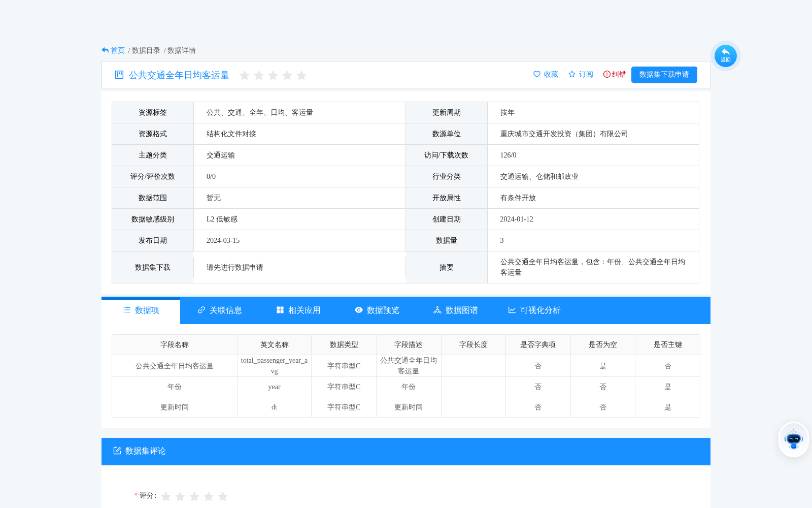
Task: Click the 是否为空 column header
Action: click(x=603, y=345)
